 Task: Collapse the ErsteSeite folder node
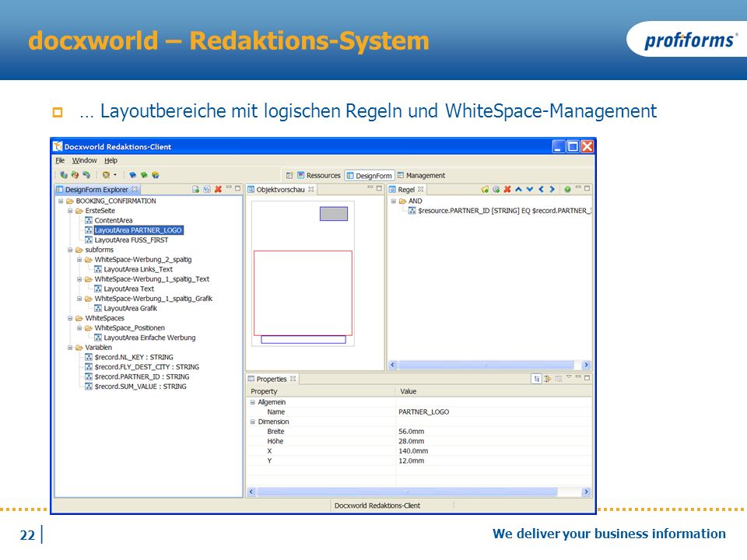tap(70, 211)
